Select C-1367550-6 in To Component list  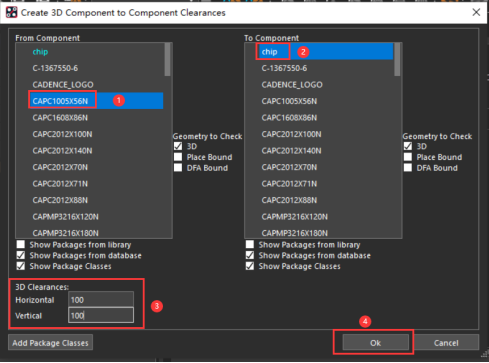(284, 68)
